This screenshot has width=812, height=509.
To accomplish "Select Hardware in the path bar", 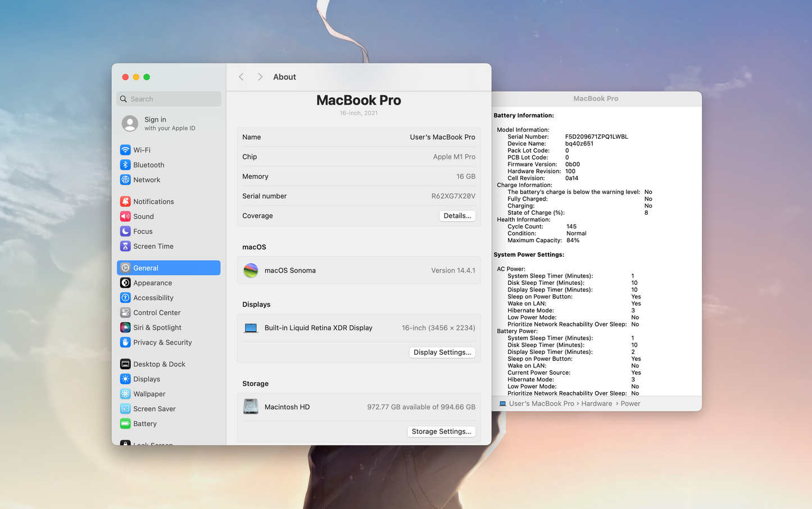I will pyautogui.click(x=597, y=403).
